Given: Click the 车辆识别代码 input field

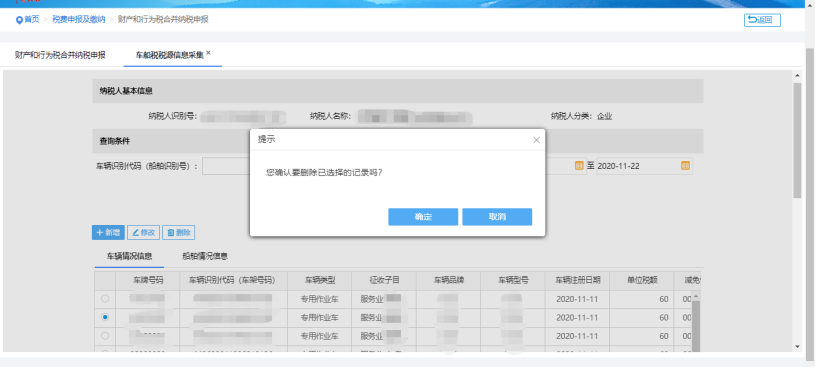Looking at the screenshot, I should [226, 166].
